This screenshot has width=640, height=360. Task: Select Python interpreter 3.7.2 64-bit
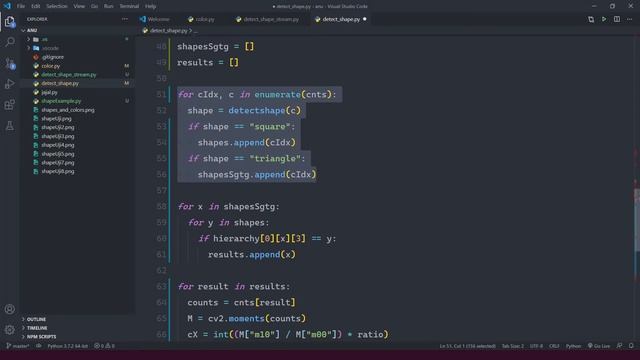[67, 346]
